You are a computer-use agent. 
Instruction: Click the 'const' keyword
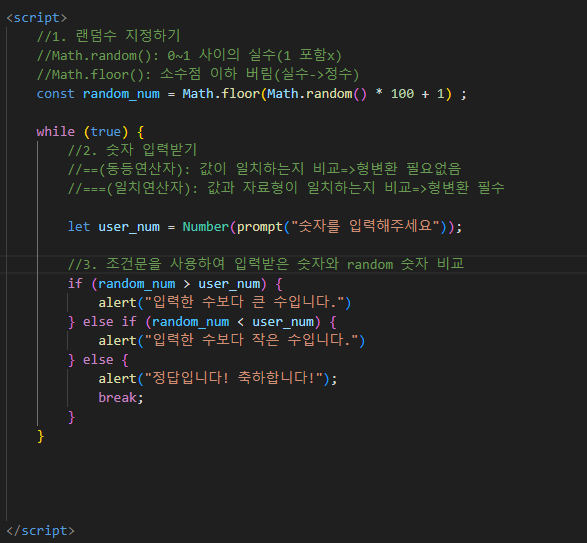(x=55, y=94)
